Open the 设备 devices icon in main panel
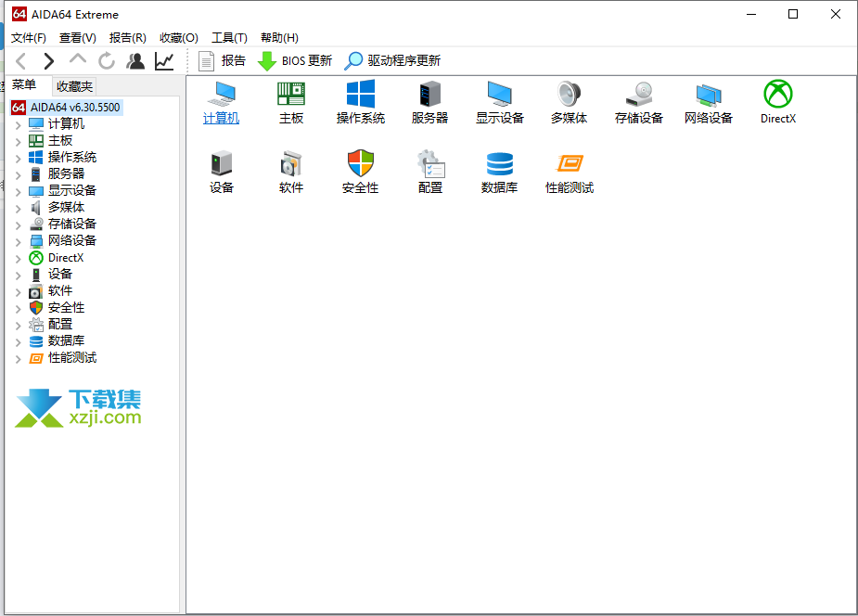The height and width of the screenshot is (616, 858). [x=222, y=172]
